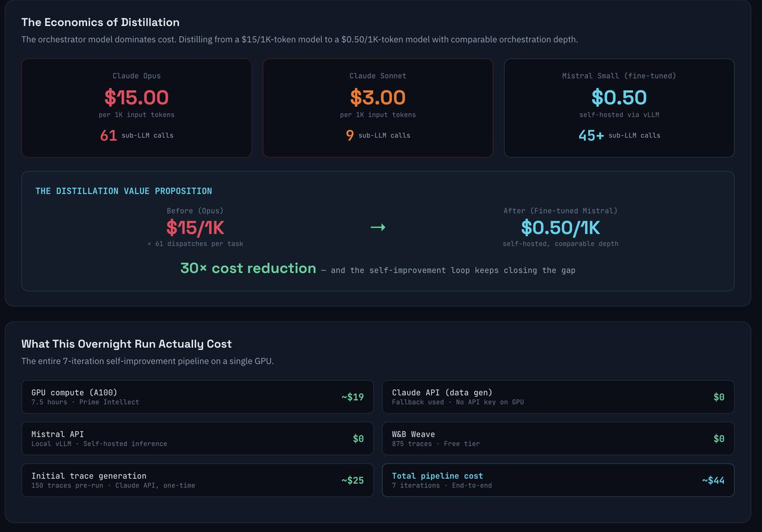The height and width of the screenshot is (532, 762).
Task: Click 'per 1K input tokens' under Opus price
Action: pyautogui.click(x=137, y=115)
